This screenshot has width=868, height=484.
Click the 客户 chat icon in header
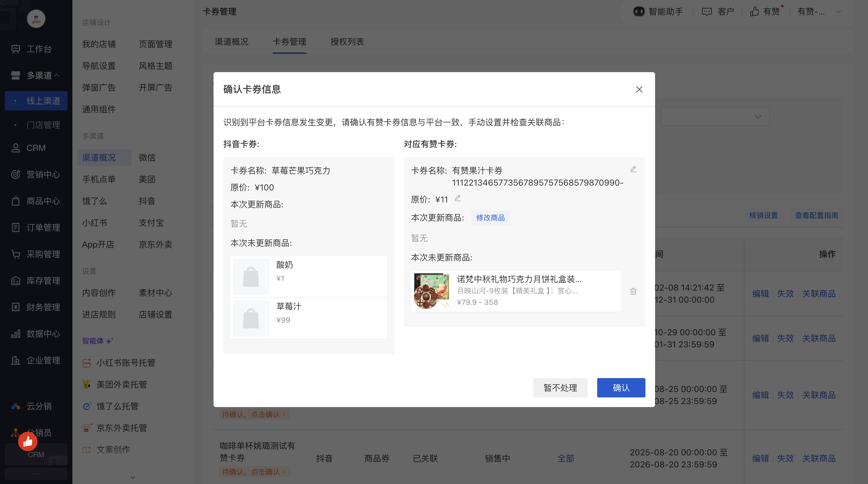pyautogui.click(x=707, y=12)
